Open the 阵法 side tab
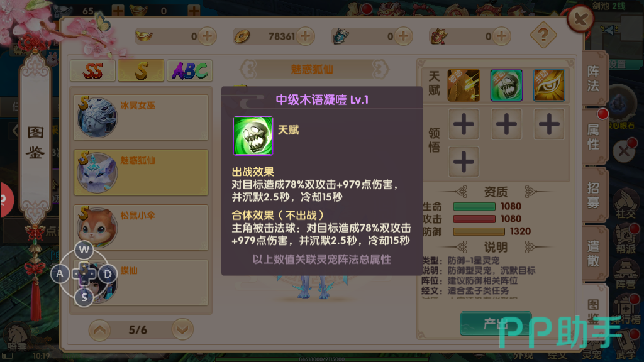The width and height of the screenshot is (644, 362). point(594,79)
